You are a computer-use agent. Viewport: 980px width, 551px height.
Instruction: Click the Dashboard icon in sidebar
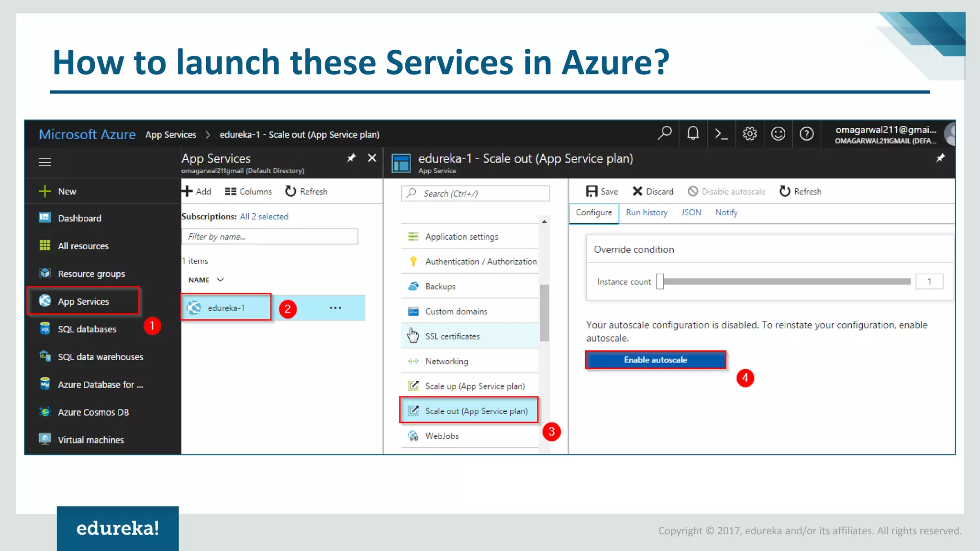pos(45,218)
